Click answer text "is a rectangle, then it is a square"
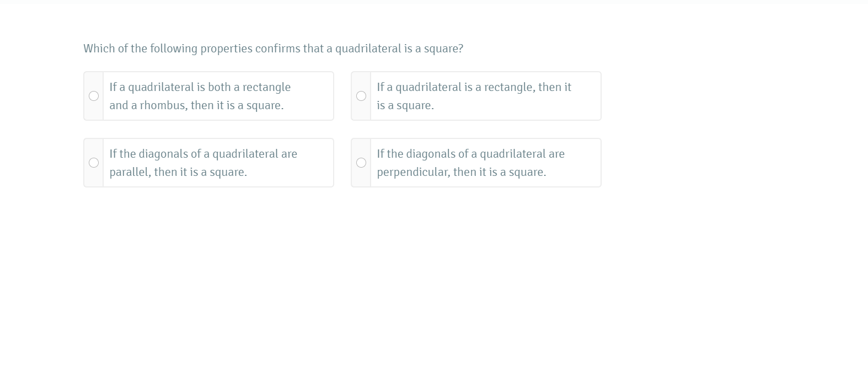Screen dimensions: 868x370 tap(474, 96)
